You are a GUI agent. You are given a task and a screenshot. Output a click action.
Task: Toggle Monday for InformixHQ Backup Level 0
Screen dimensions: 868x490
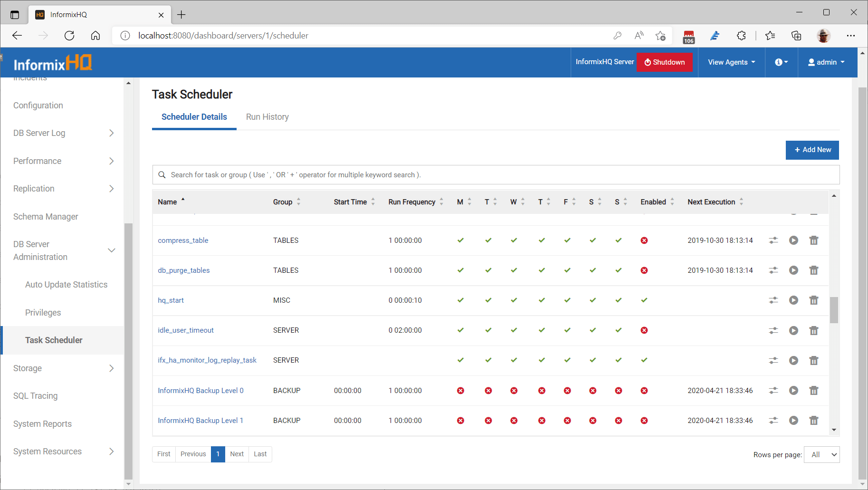pyautogui.click(x=460, y=391)
